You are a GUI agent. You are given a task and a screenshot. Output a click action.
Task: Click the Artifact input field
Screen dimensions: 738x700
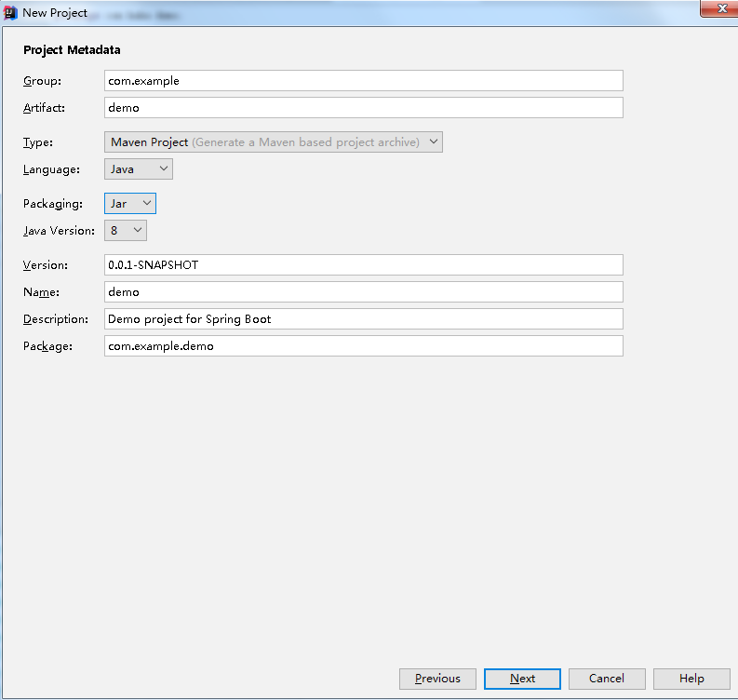(363, 107)
